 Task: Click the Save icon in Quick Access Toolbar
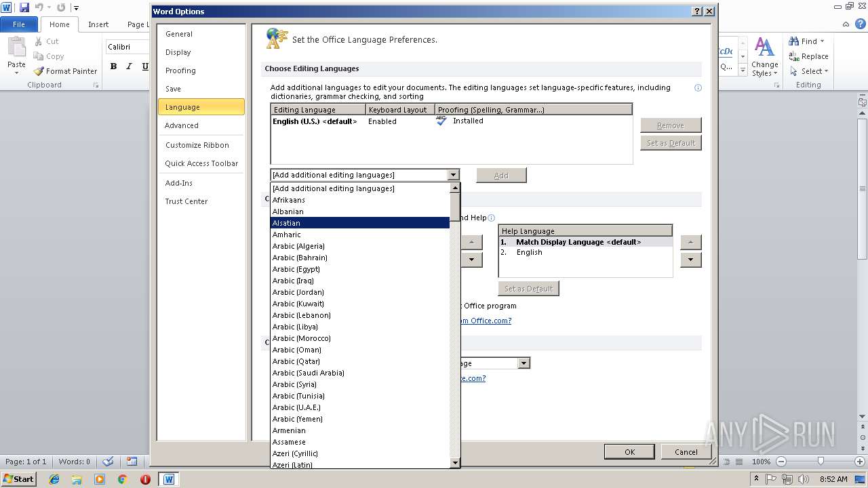click(24, 7)
